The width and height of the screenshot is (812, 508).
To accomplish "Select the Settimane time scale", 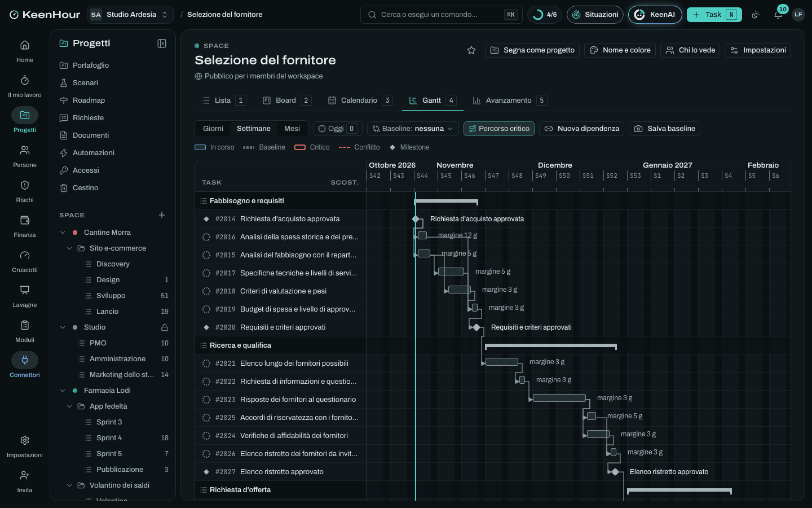I will (x=254, y=129).
